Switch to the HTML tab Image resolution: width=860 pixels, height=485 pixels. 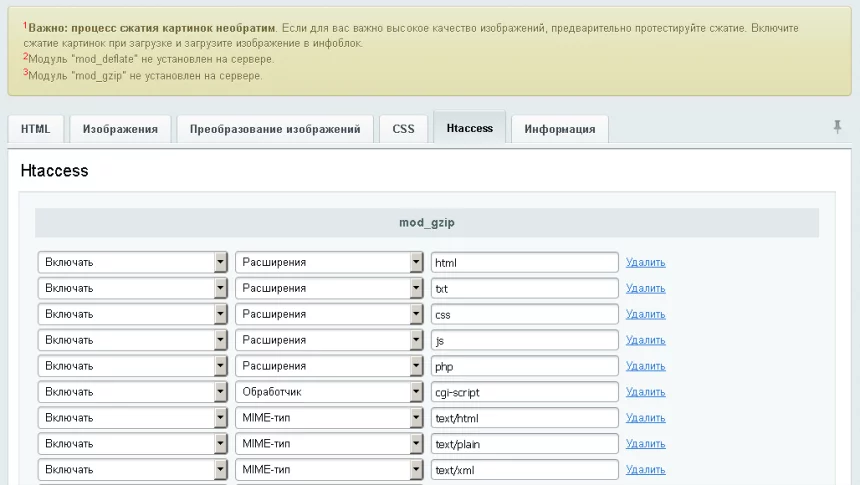tap(36, 129)
